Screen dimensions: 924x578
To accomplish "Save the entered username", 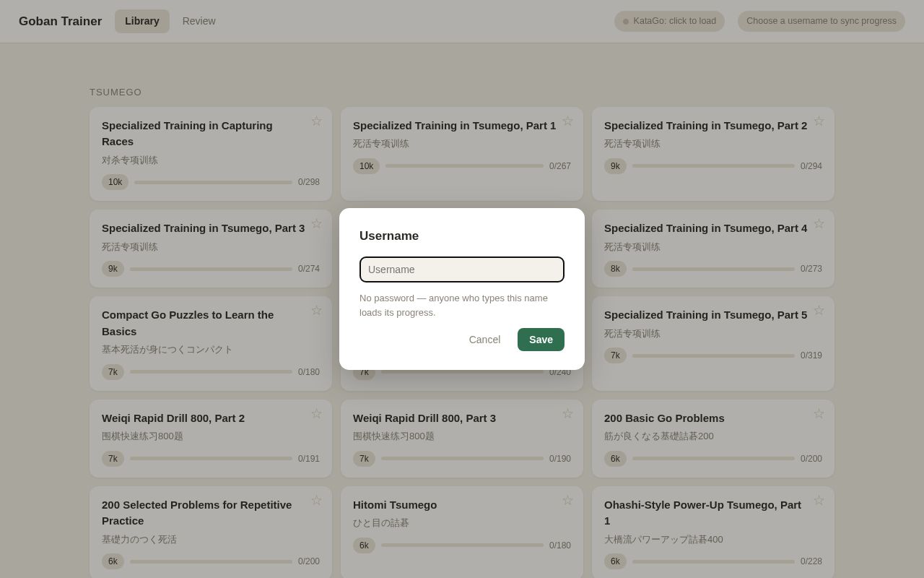I will 541,340.
